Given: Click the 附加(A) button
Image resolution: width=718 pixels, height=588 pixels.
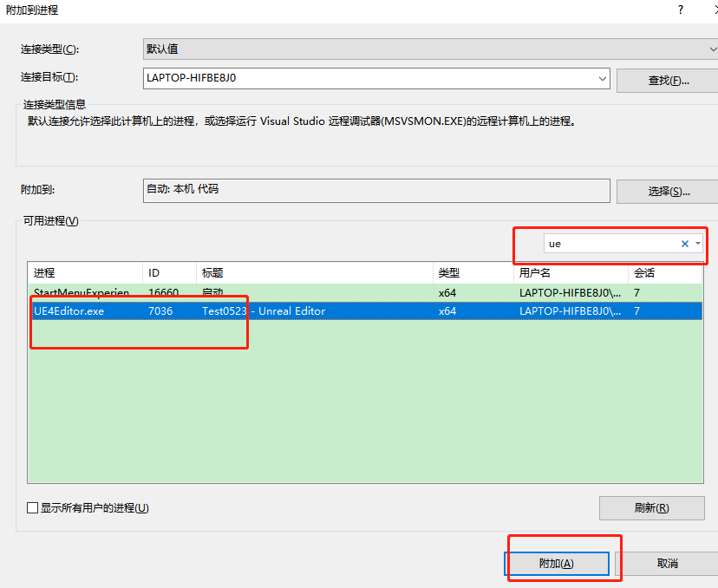Looking at the screenshot, I should [556, 563].
